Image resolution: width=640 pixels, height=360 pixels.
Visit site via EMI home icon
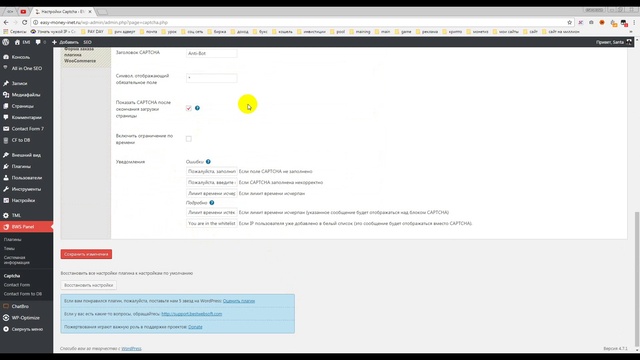pyautogui.click(x=22, y=42)
